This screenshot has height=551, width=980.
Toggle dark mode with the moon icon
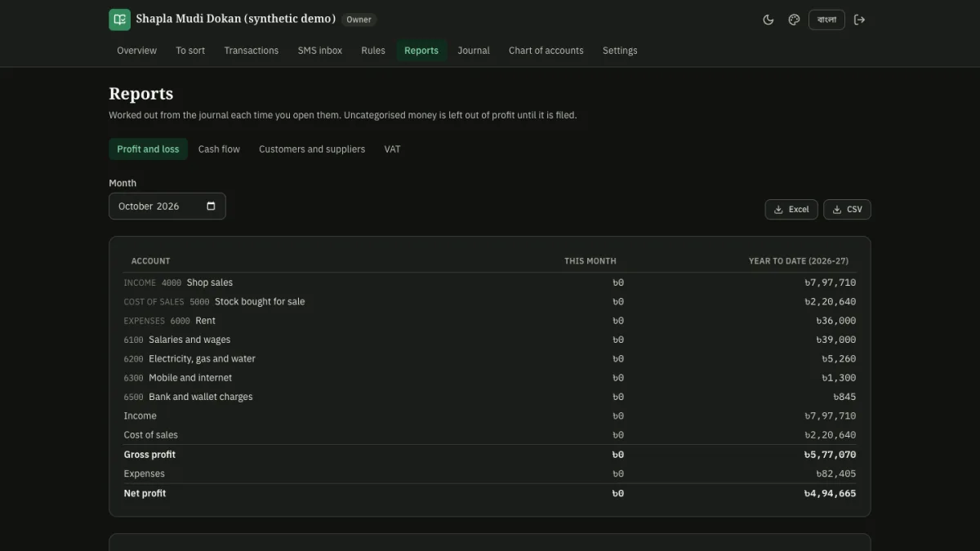pyautogui.click(x=768, y=20)
